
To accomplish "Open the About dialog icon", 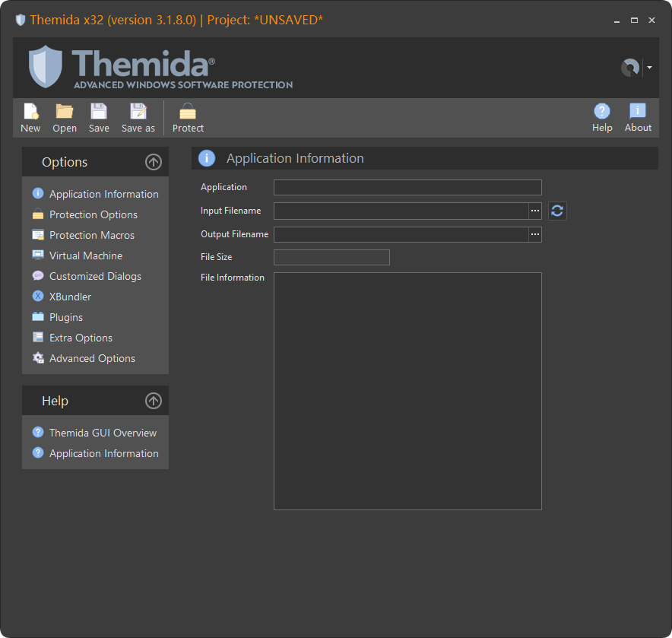I will coord(638,113).
